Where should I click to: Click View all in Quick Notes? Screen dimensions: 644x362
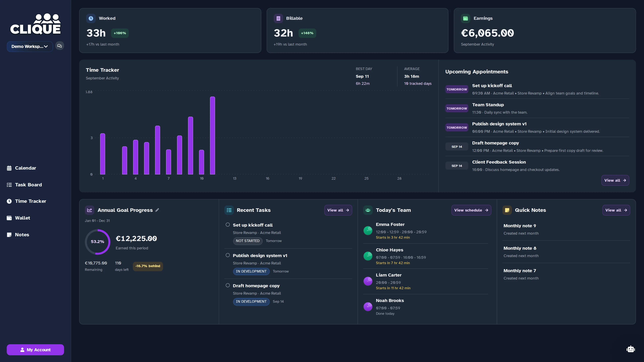[x=616, y=210]
